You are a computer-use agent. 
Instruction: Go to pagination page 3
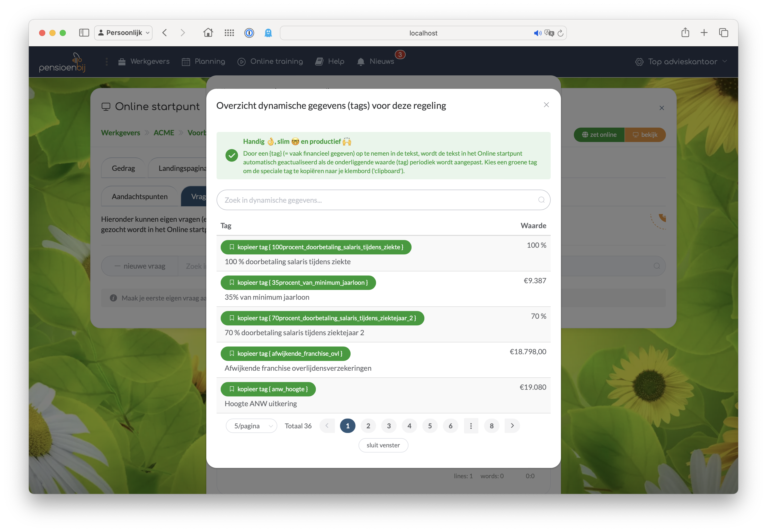pyautogui.click(x=389, y=426)
